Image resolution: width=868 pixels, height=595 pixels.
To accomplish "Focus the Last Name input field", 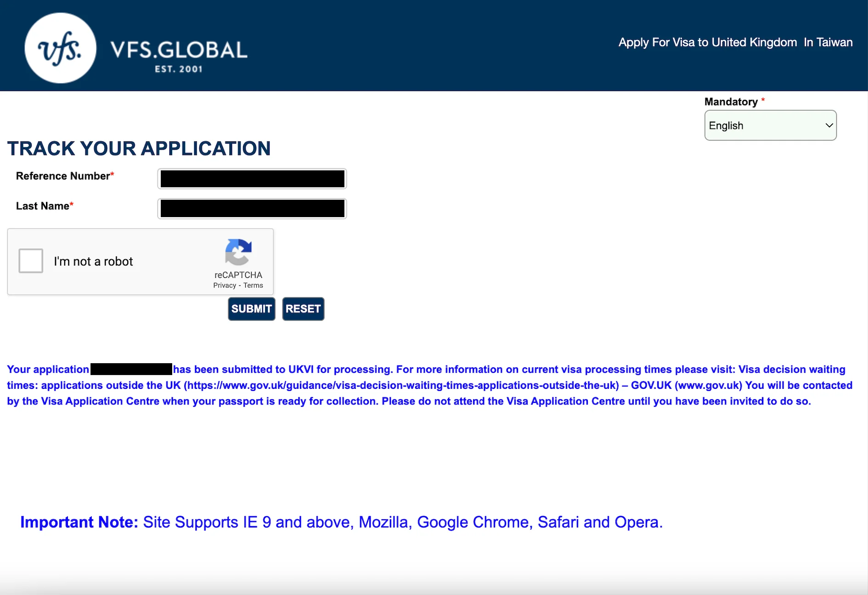I will click(252, 208).
